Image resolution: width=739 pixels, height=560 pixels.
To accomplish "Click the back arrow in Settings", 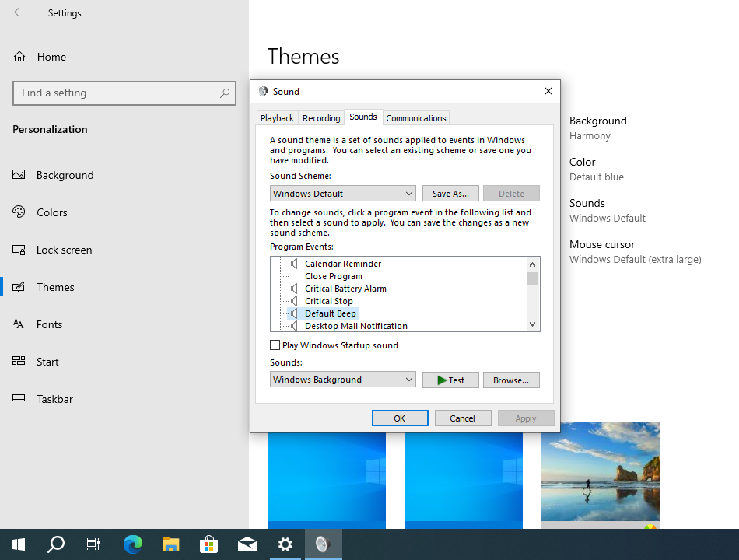I will click(x=19, y=12).
